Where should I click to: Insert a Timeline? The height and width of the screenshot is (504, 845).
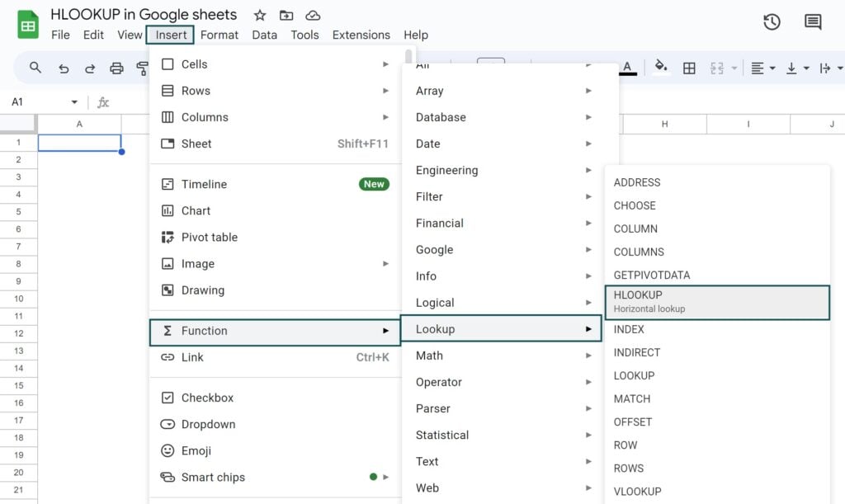coord(275,184)
